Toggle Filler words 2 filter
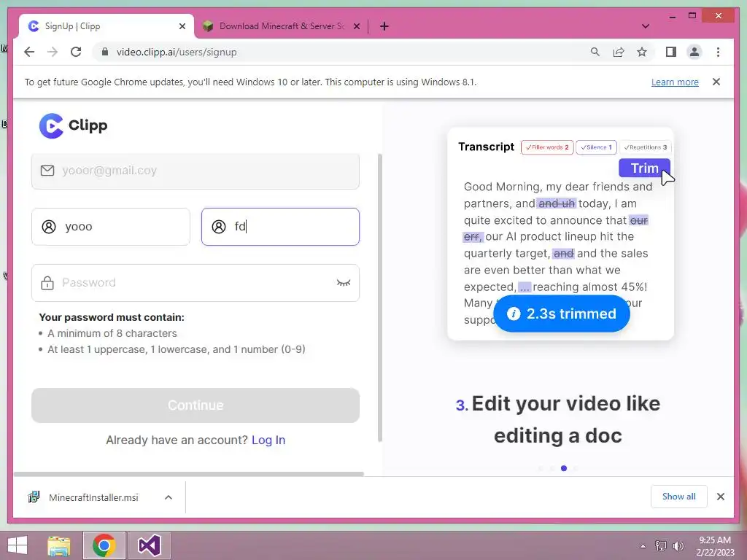This screenshot has width=747, height=560. [547, 147]
